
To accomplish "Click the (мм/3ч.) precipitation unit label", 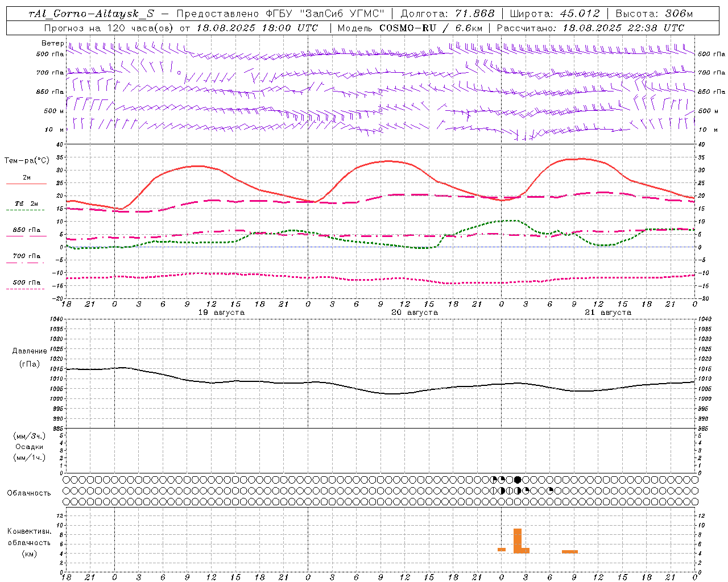I will [x=30, y=436].
